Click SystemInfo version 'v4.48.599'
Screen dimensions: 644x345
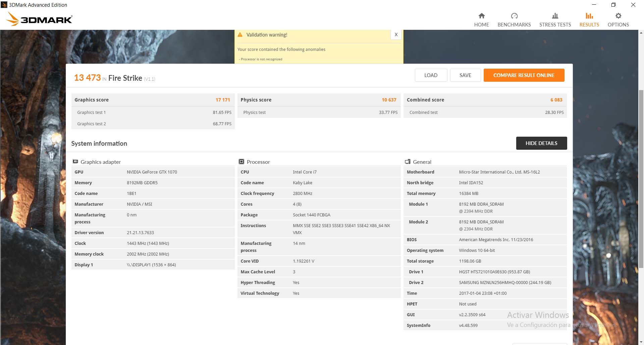tap(468, 326)
